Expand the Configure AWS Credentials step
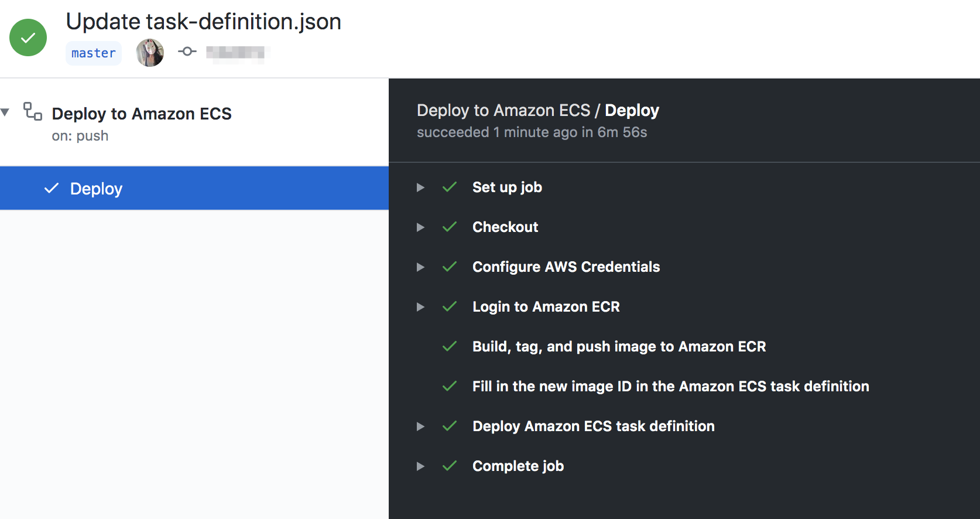The width and height of the screenshot is (980, 519). tap(420, 267)
